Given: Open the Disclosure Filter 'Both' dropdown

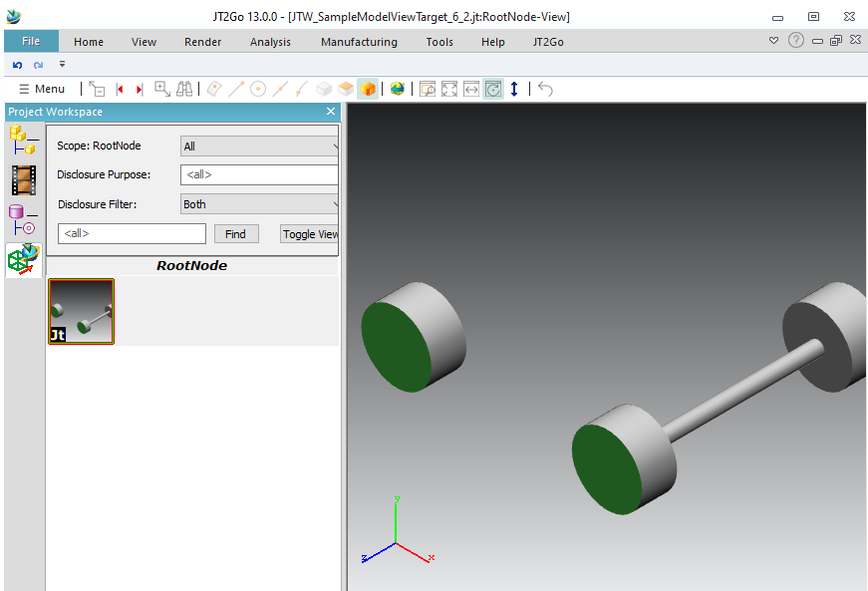Looking at the screenshot, I should pos(260,204).
